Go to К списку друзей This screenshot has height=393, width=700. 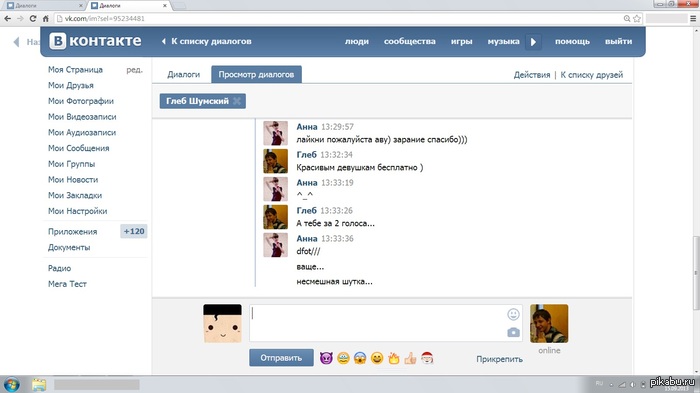(x=592, y=75)
